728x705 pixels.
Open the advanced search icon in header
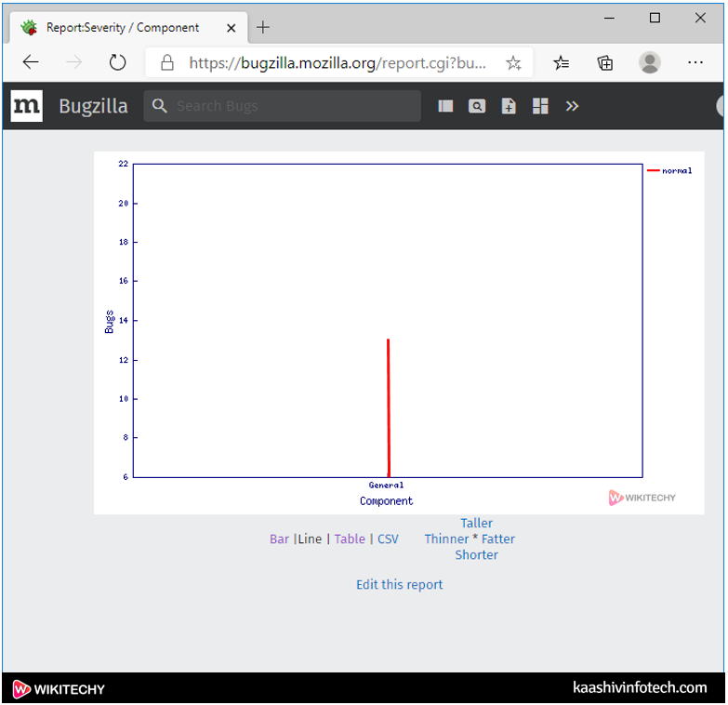pos(477,106)
